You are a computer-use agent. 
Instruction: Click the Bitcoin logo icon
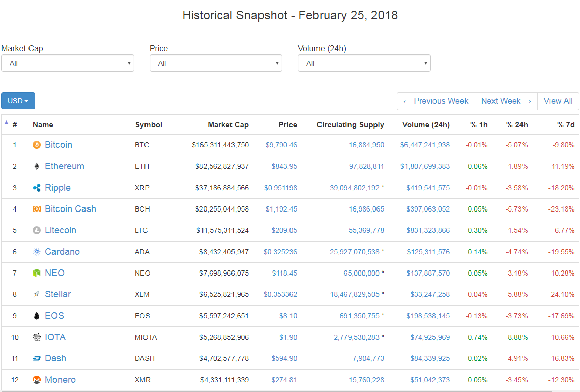pos(36,145)
